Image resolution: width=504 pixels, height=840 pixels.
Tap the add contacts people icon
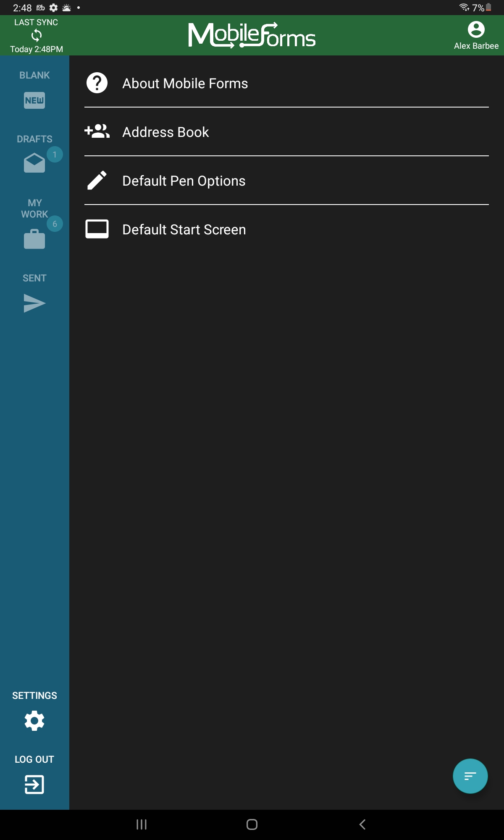click(x=97, y=131)
